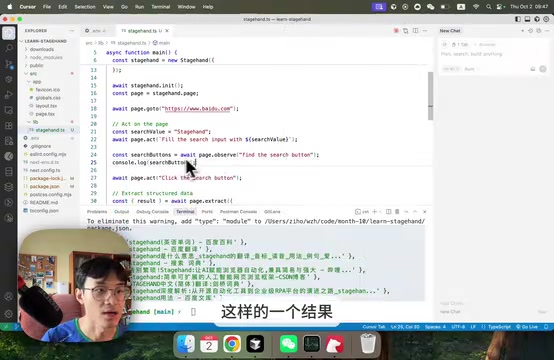Click the baidu.com URL in code line 18
Viewport: 554px width, 360px height.
[198, 108]
